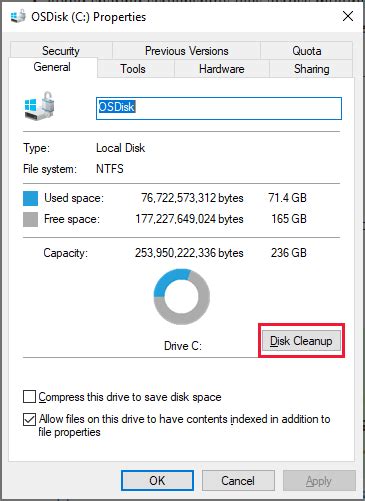
Task: Click the blue Used space color square
Action: click(x=30, y=198)
